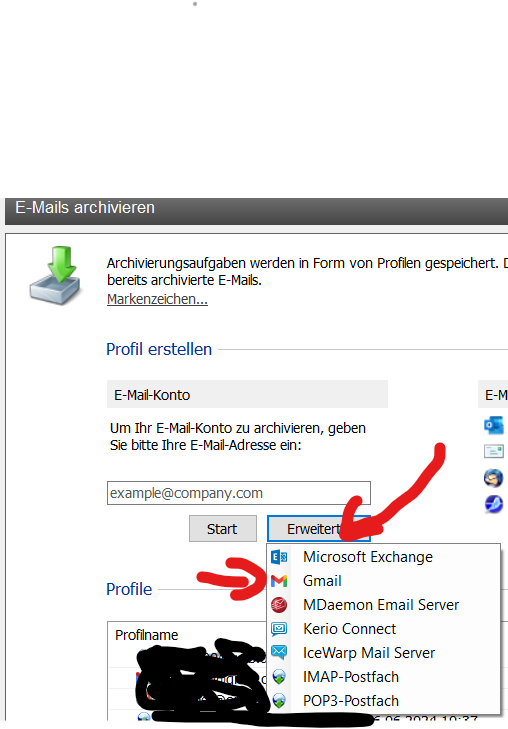508x729 pixels.
Task: Click the SeaMonkey icon on right side
Action: click(494, 504)
